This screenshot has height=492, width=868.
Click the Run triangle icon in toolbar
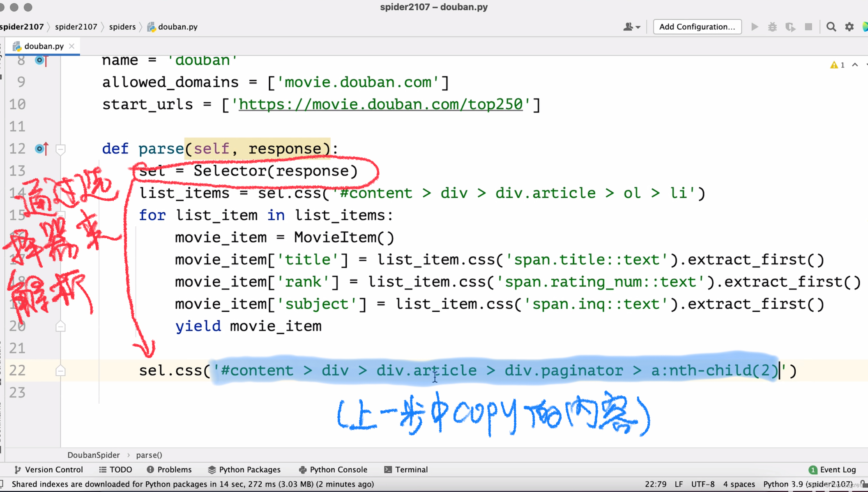(x=755, y=27)
